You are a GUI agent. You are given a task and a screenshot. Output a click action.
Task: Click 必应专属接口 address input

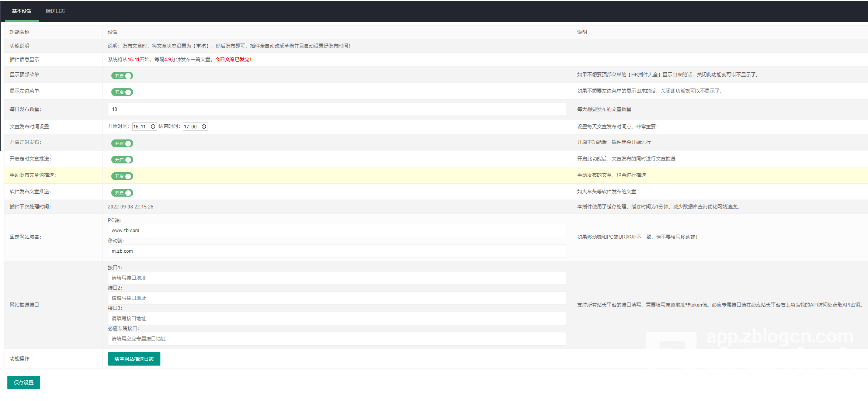pyautogui.click(x=337, y=339)
